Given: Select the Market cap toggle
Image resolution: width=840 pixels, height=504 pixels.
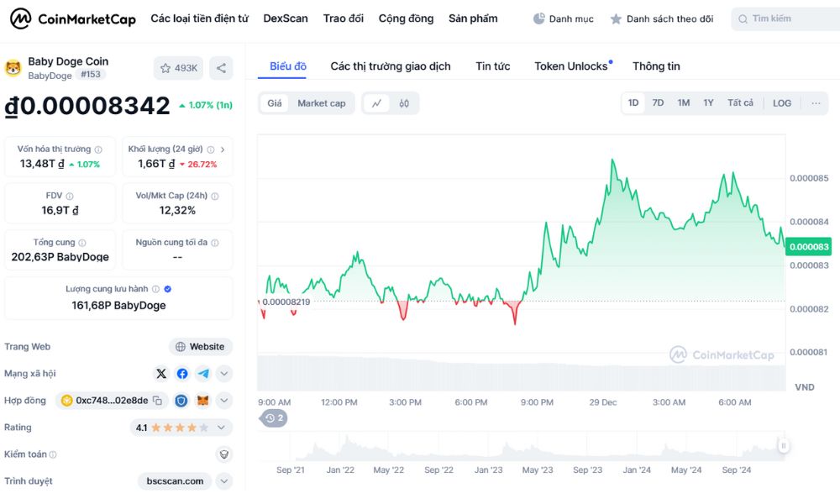Looking at the screenshot, I should (322, 103).
